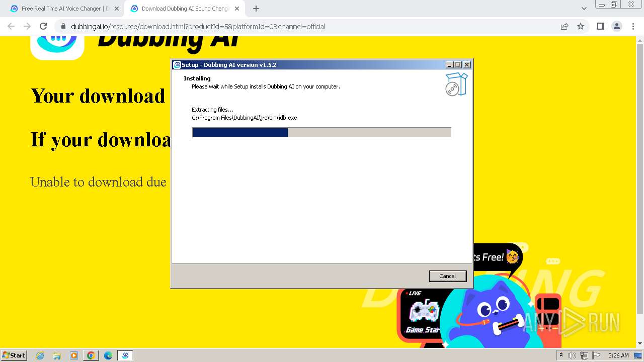Open the volume control tray icon
Viewport: 644px width, 362px height.
coord(572,355)
